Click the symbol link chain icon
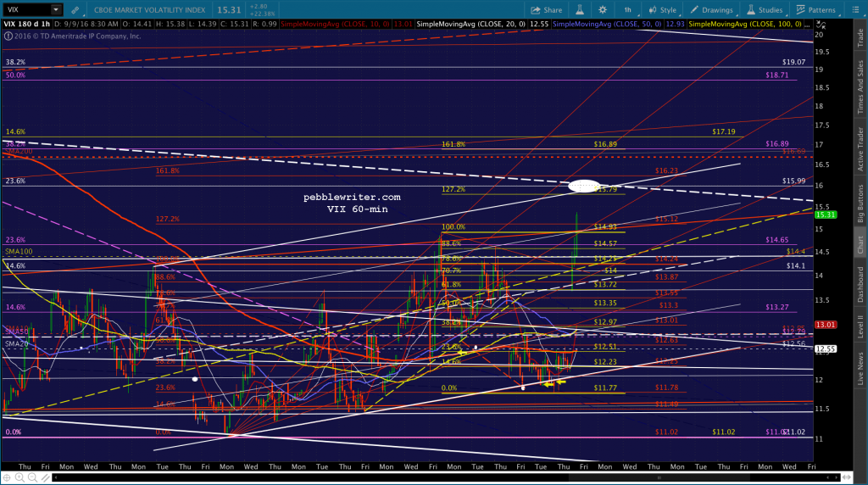This screenshot has height=485, width=868. pos(75,10)
